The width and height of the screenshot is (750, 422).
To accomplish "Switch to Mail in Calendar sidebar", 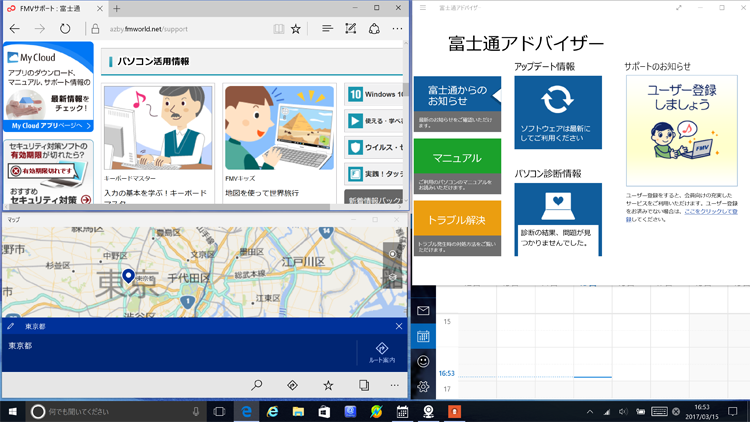I will (423, 311).
